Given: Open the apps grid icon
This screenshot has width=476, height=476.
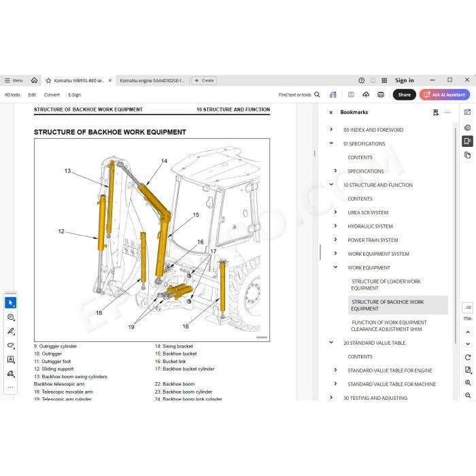Looking at the screenshot, I should coord(384,80).
